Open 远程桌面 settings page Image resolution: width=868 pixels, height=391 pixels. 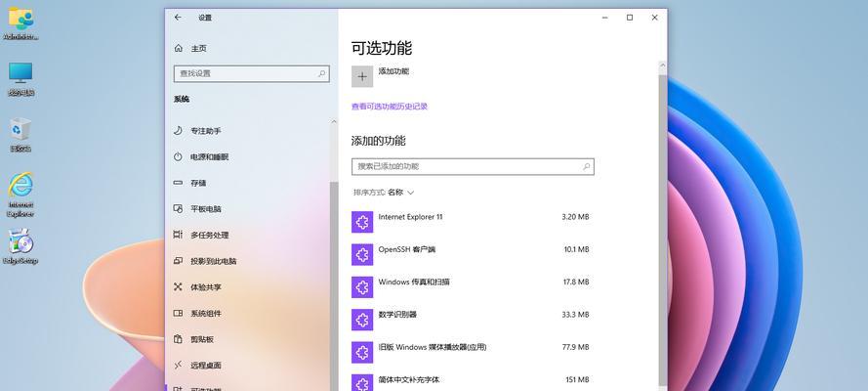(206, 365)
